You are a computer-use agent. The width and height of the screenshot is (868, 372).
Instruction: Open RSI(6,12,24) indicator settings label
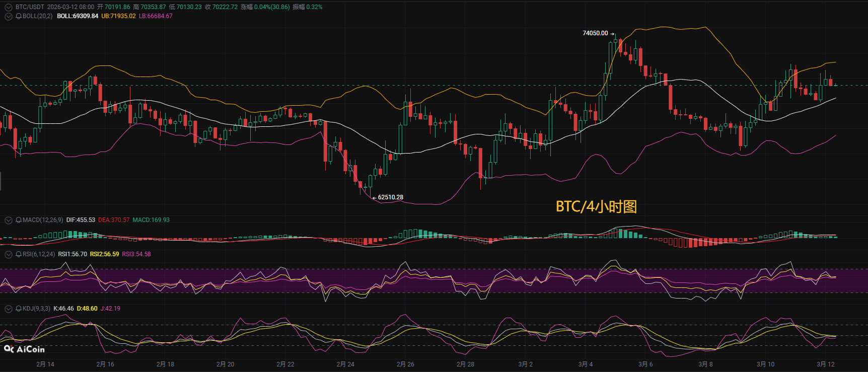(39, 254)
